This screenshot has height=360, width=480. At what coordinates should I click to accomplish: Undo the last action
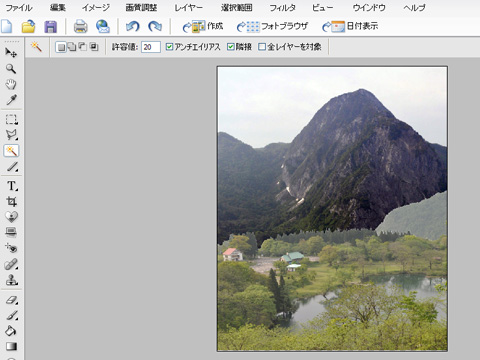tap(133, 26)
